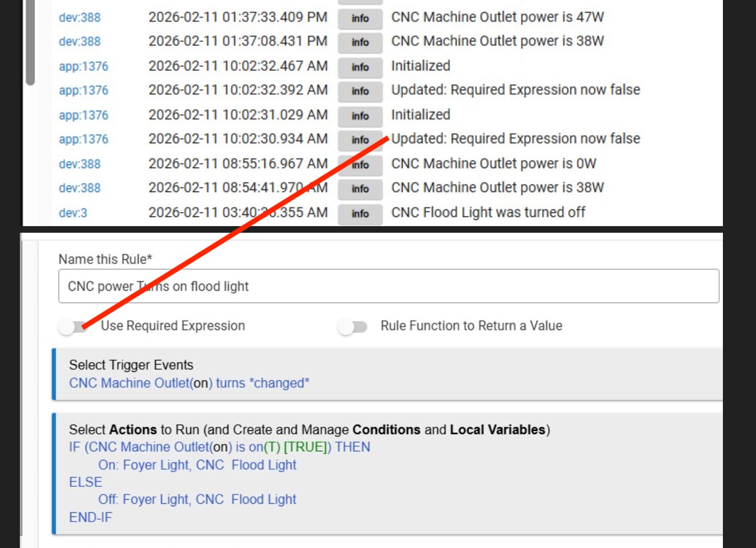Select the END-IF line
This screenshot has width=756, height=548.
[x=91, y=517]
